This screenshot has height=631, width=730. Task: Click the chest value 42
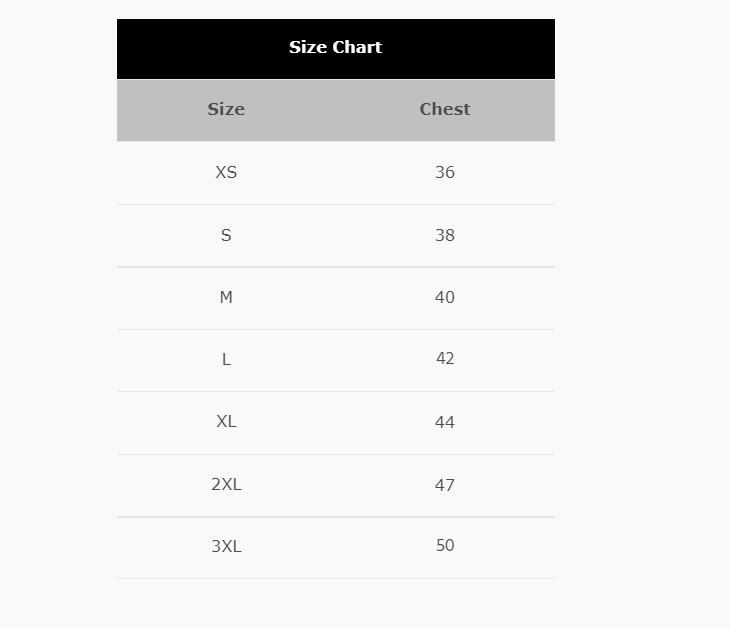click(445, 359)
